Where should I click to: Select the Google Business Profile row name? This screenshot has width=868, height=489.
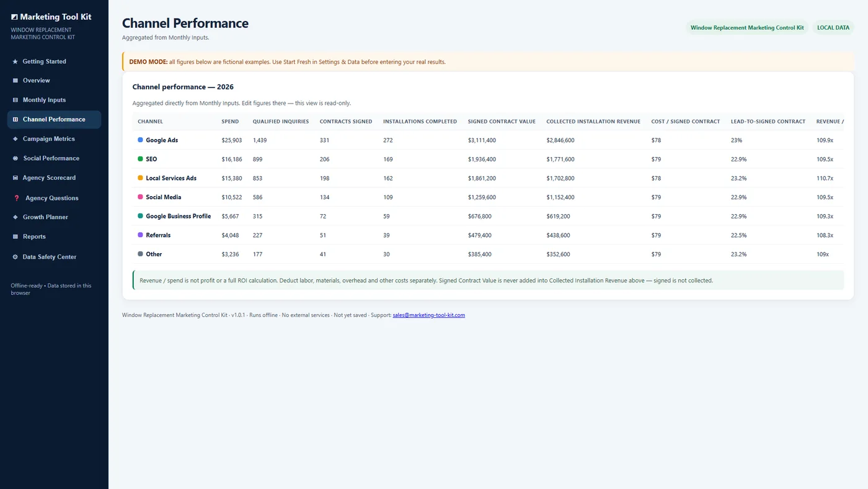click(x=179, y=217)
